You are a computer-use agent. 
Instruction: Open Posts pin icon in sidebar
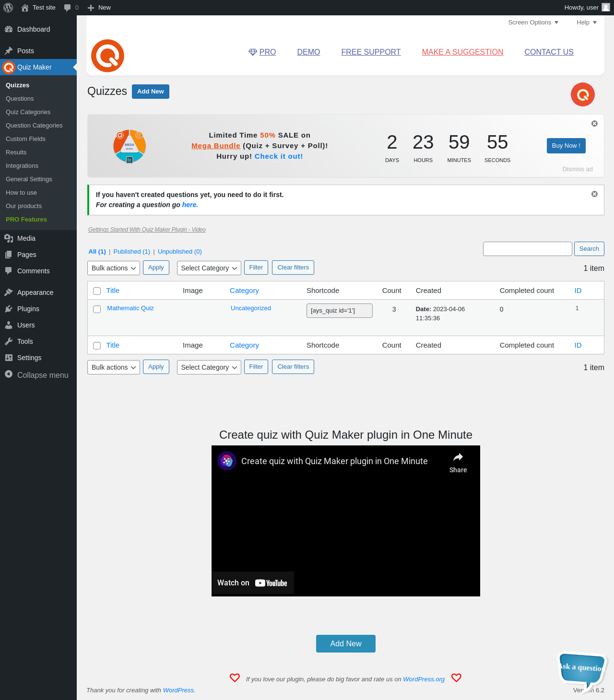9,51
